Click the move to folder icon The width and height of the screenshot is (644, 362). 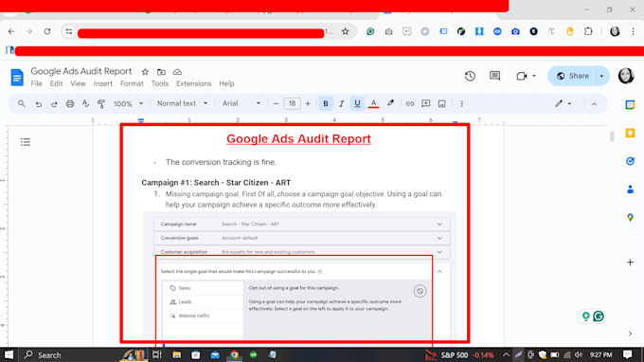pyautogui.click(x=161, y=72)
